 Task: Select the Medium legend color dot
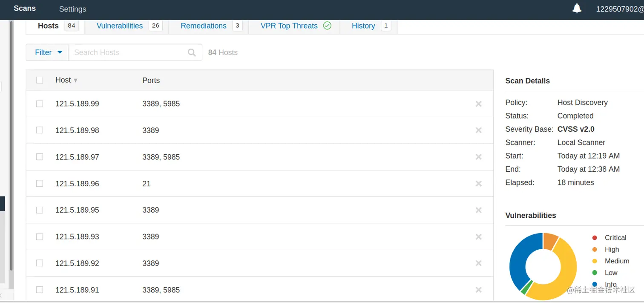point(595,261)
